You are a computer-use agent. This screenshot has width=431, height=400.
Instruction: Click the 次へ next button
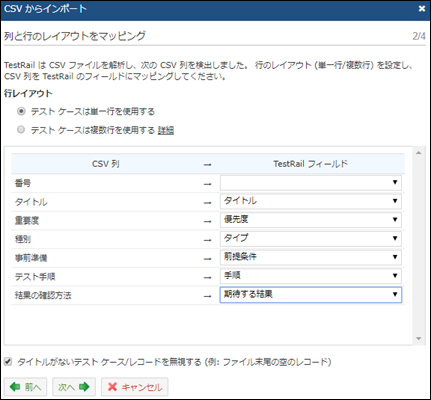[x=74, y=387]
